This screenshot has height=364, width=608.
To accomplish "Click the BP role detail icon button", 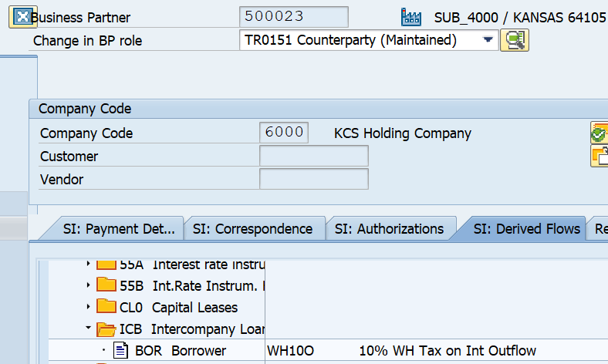I will pyautogui.click(x=515, y=40).
